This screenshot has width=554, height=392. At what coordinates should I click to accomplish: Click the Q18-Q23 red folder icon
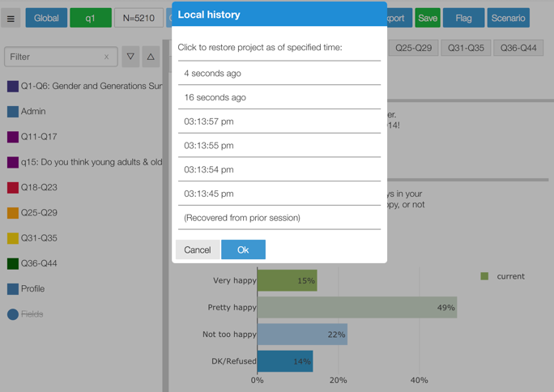[x=13, y=188]
